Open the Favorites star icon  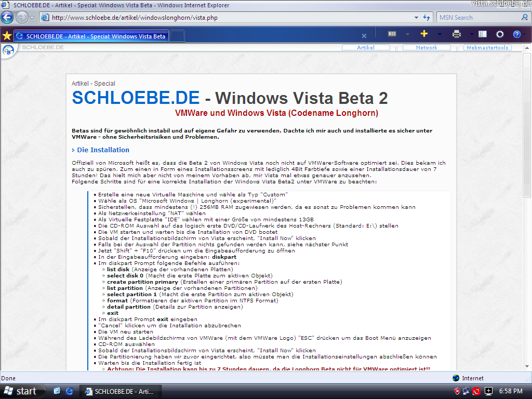click(7, 36)
